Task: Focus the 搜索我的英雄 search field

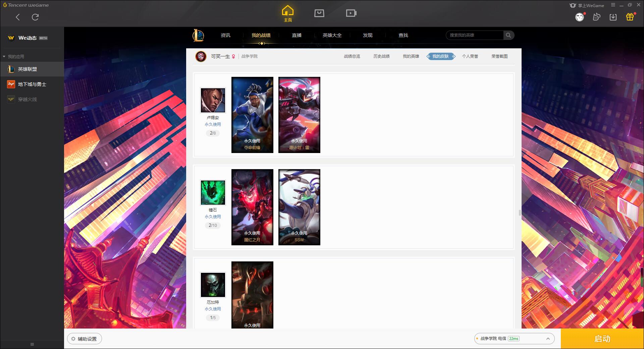Action: click(x=475, y=35)
